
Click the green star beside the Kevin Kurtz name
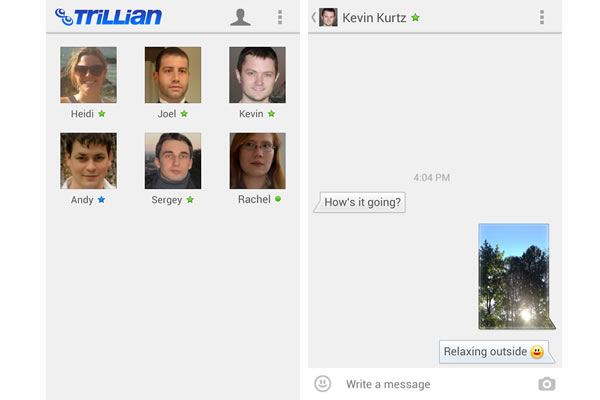tap(415, 17)
